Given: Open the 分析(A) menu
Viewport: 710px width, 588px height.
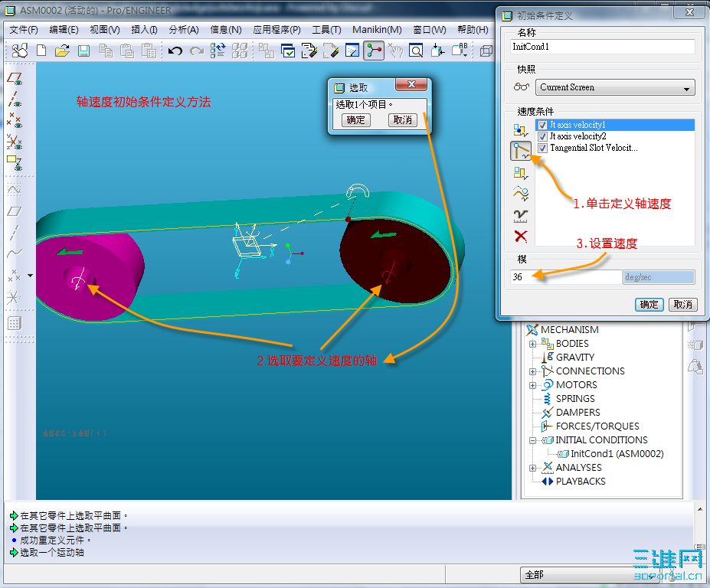Looking at the screenshot, I should 184,30.
